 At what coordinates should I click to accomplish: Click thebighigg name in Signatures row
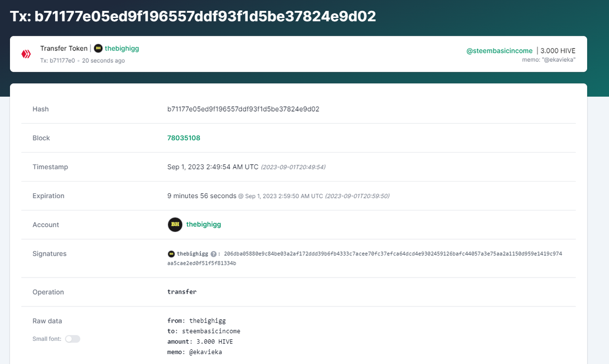[193, 254]
